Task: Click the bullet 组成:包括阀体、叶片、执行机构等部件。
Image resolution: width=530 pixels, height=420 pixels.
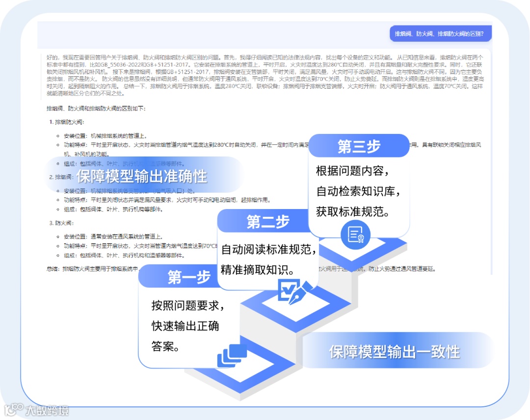Action: [x=113, y=210]
